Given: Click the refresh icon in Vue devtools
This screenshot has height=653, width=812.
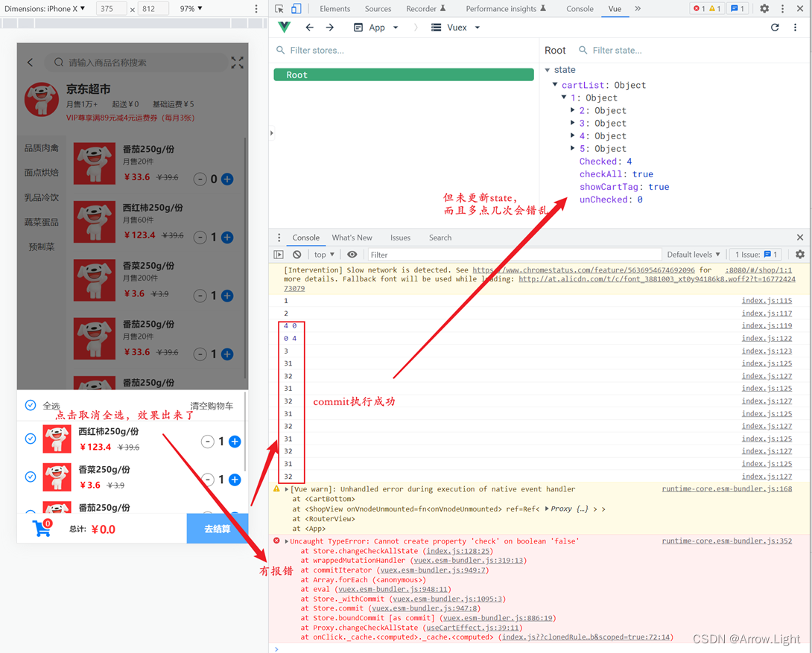Looking at the screenshot, I should [775, 27].
